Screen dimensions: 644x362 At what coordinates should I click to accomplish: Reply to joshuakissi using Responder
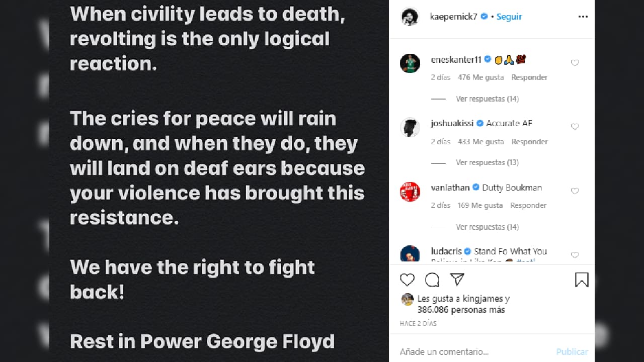(x=529, y=141)
